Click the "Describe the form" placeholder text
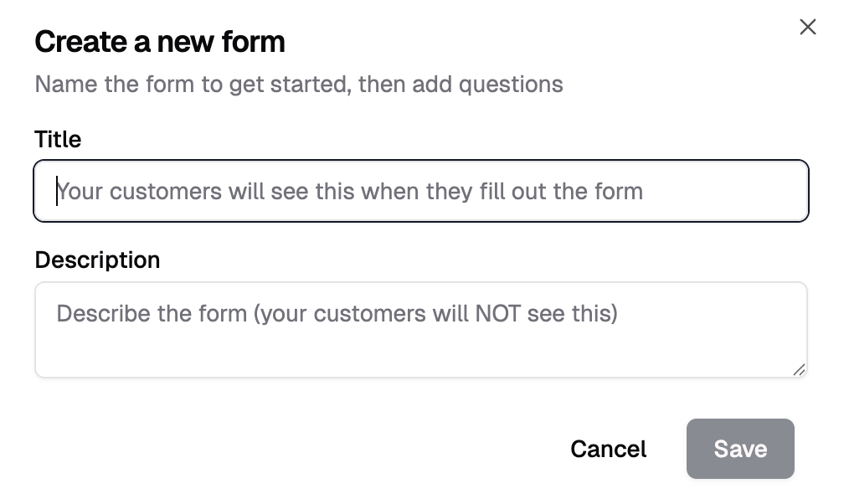The image size is (844, 504). (337, 314)
